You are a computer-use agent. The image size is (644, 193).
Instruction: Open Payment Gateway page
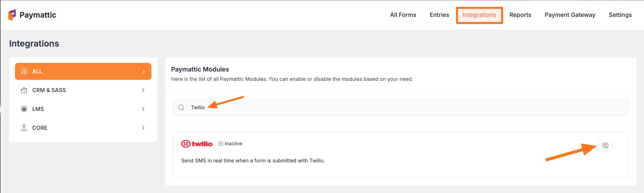click(x=570, y=15)
